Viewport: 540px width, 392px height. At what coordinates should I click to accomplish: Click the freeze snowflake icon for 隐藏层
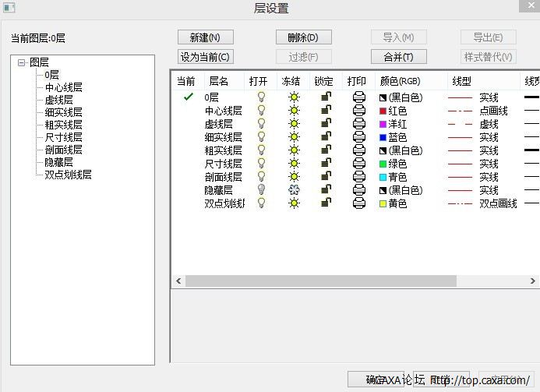tap(294, 190)
